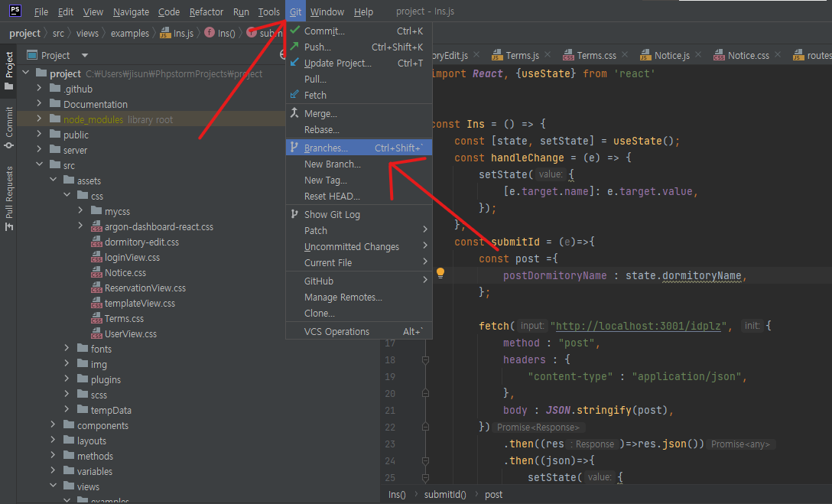
Task: Open Show Git Log
Action: point(359,215)
